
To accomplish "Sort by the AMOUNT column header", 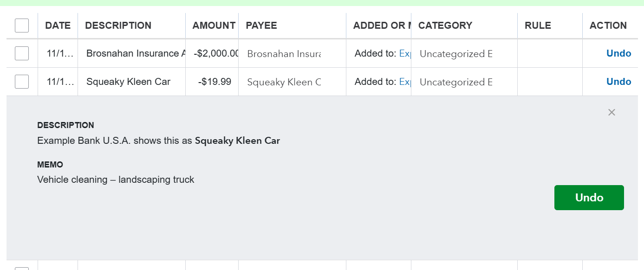I will [214, 26].
